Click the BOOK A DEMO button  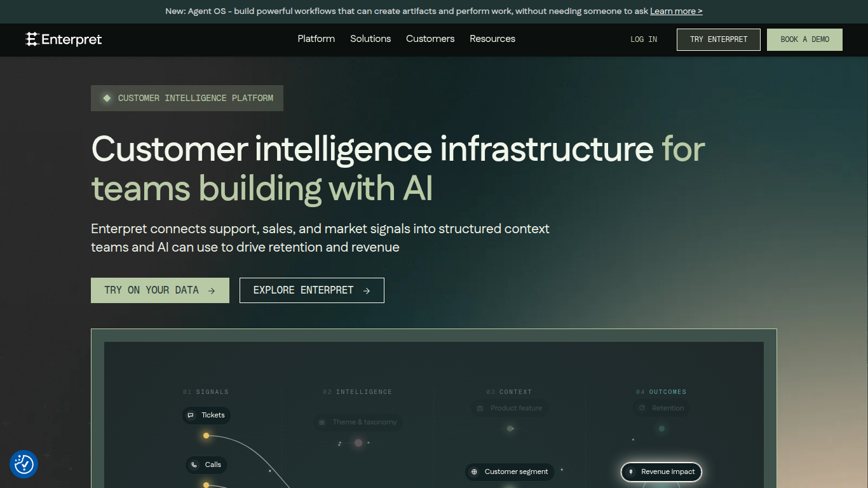point(804,39)
